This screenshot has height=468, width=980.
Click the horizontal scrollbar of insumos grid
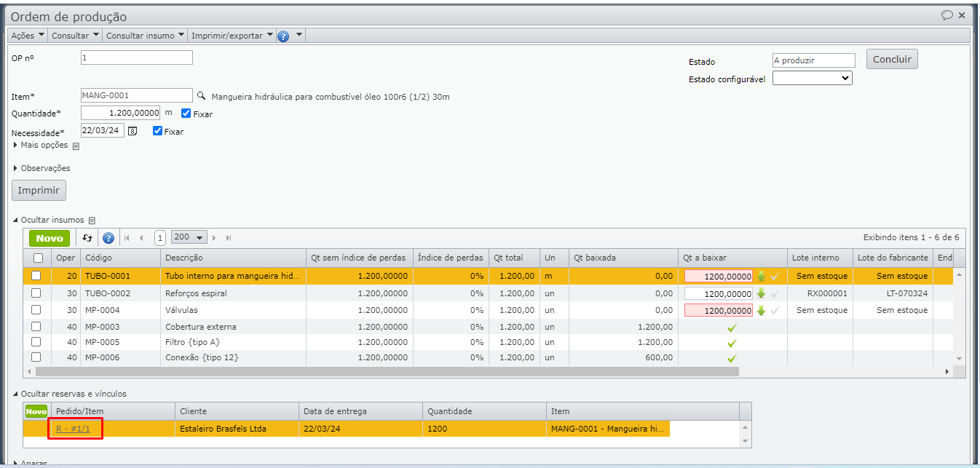coord(386,371)
